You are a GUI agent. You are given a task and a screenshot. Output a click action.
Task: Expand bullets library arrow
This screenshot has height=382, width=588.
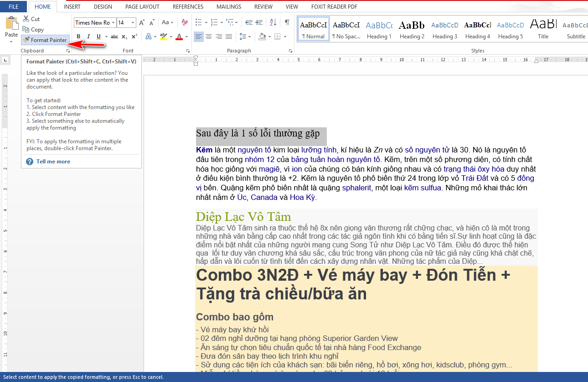[206, 22]
